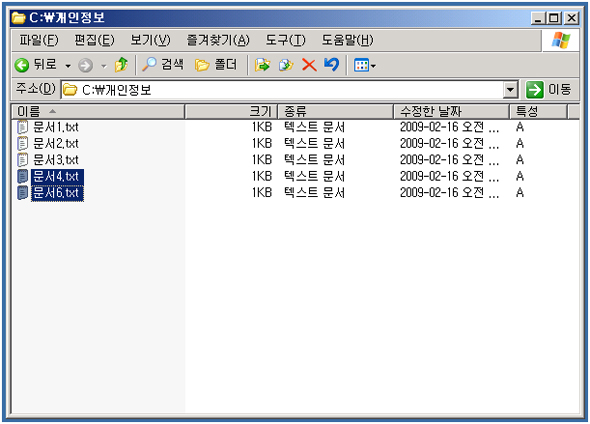Select the file 문서3.txt
This screenshot has width=590, height=424.
coord(56,160)
